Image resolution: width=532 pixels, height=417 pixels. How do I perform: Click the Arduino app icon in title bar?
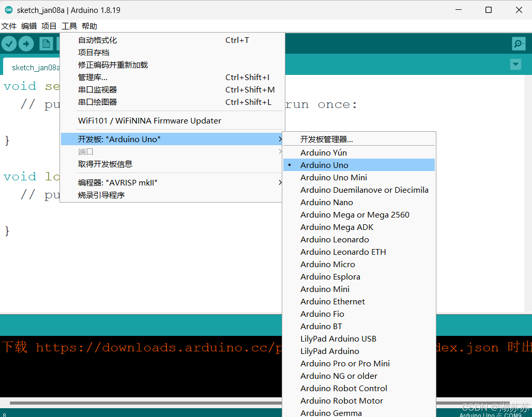(x=9, y=10)
